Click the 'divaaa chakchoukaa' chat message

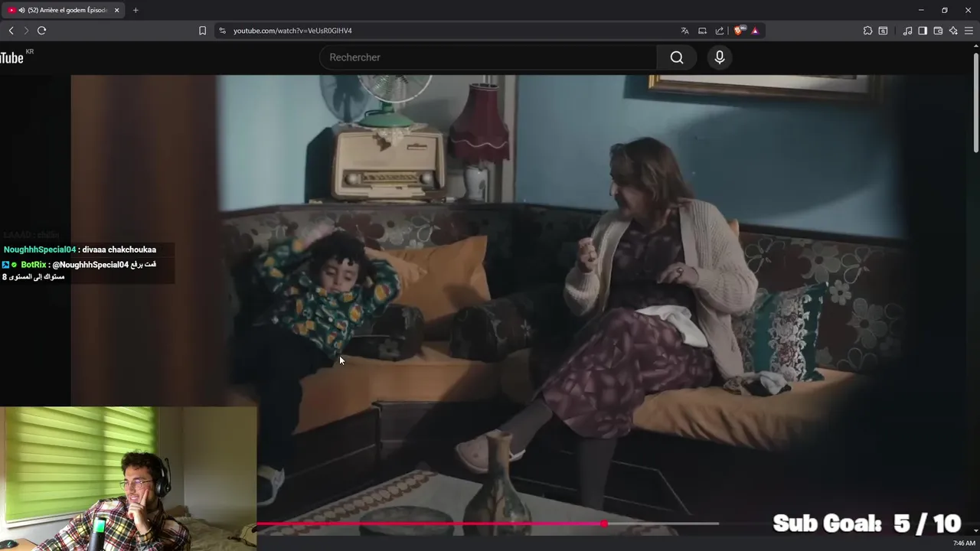(119, 249)
